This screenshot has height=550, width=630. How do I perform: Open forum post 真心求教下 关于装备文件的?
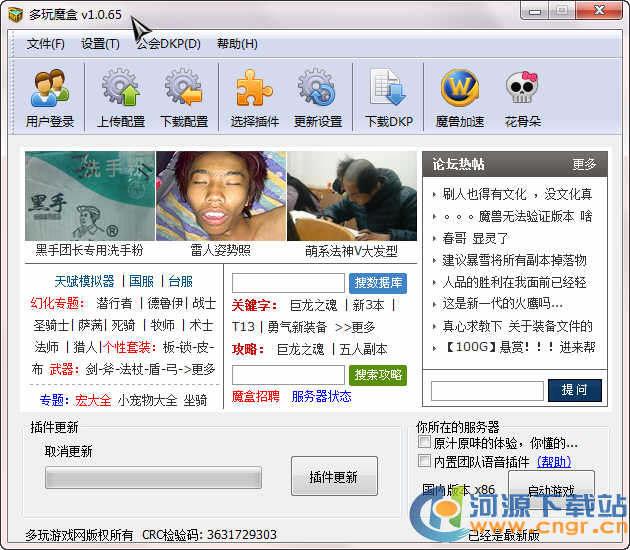[517, 326]
